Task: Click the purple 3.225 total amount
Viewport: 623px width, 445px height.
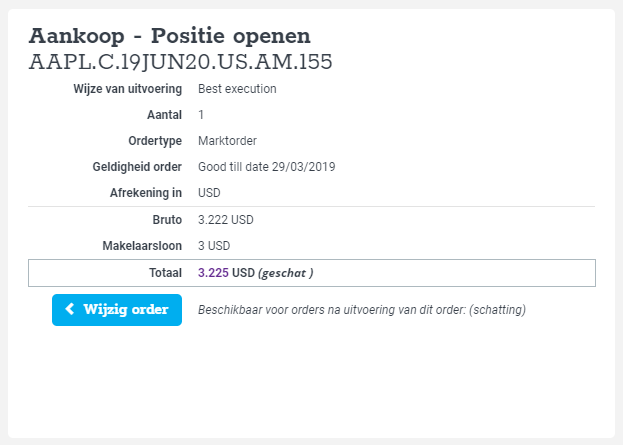Action: pos(213,273)
